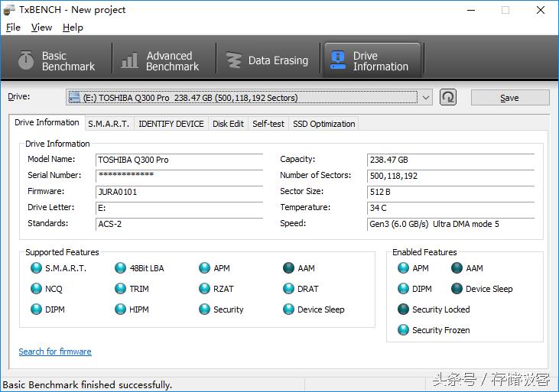Open the Data Erasing section

pos(268,60)
